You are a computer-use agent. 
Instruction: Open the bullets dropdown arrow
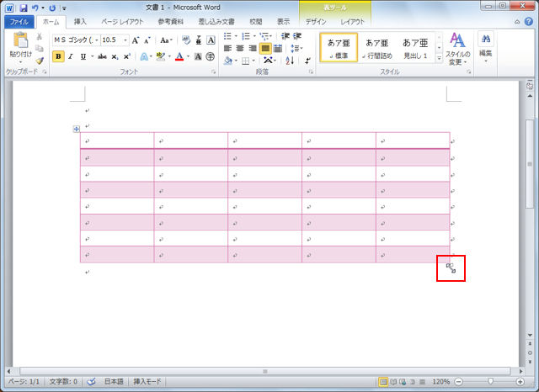click(x=236, y=36)
